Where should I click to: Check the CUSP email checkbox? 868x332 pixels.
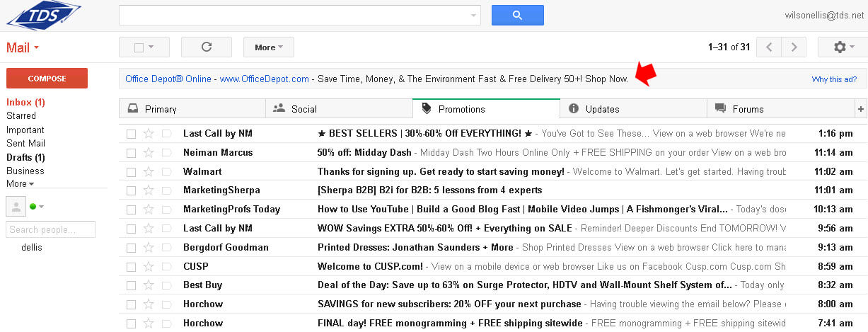(131, 267)
